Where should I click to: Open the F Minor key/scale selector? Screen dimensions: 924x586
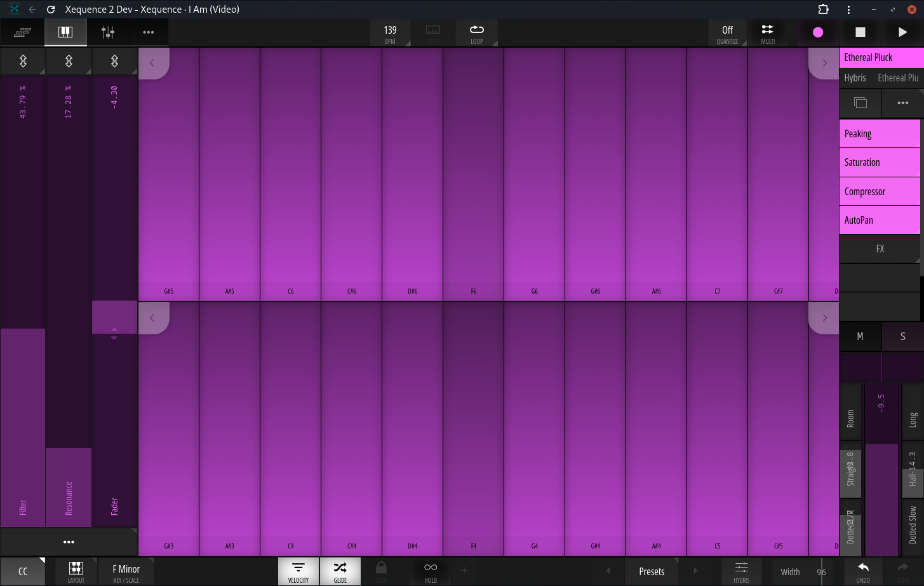(126, 571)
